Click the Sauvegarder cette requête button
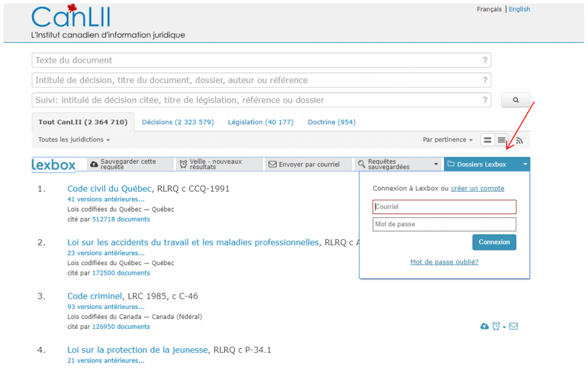The height and width of the screenshot is (377, 588). pos(130,165)
